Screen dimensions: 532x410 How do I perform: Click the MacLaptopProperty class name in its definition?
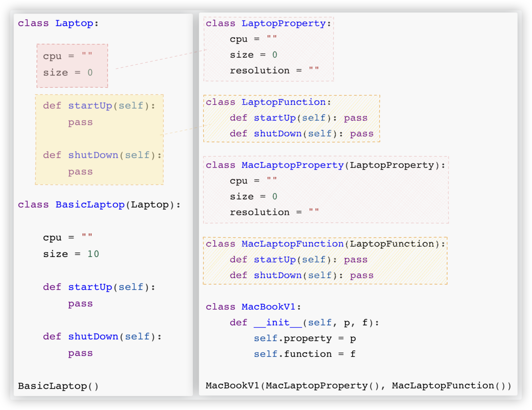pos(293,165)
